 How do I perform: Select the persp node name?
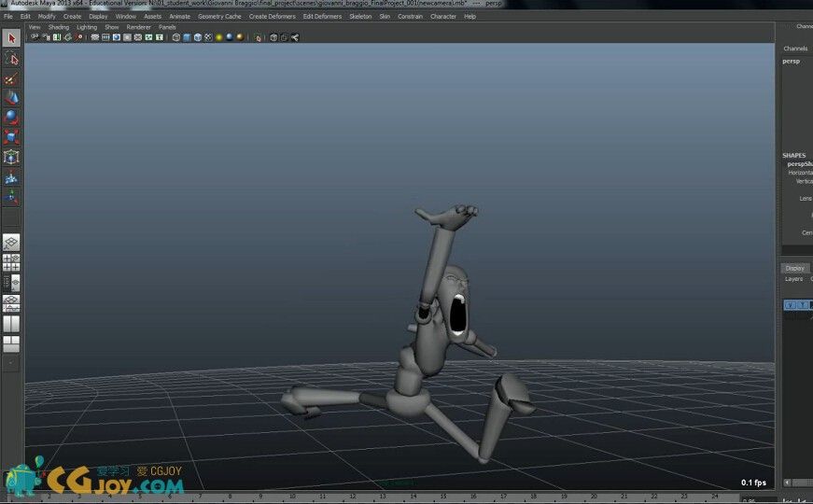point(791,62)
